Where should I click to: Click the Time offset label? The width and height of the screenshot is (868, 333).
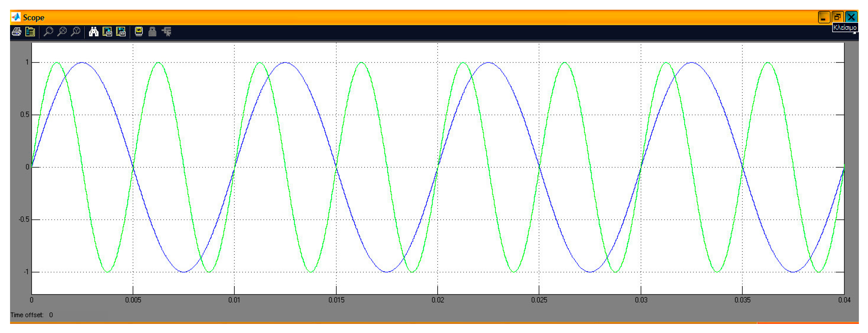point(27,315)
